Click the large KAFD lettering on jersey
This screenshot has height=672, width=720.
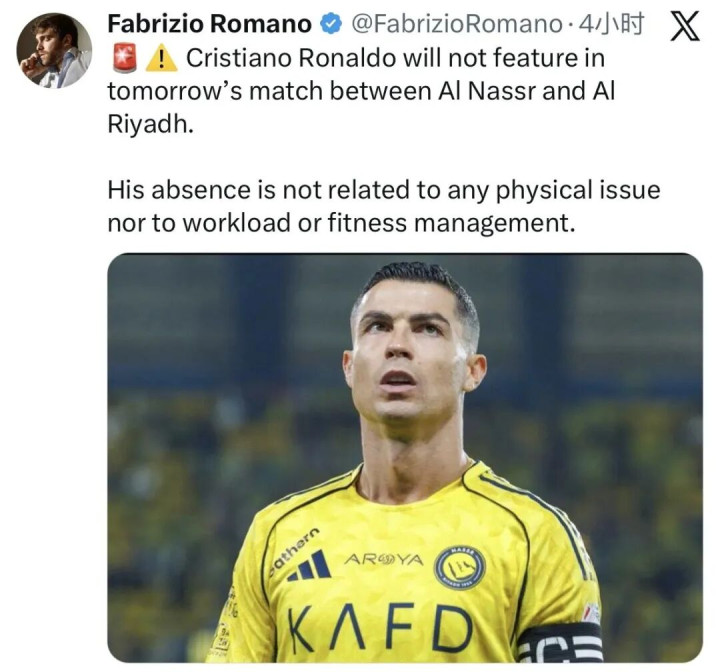(x=380, y=629)
